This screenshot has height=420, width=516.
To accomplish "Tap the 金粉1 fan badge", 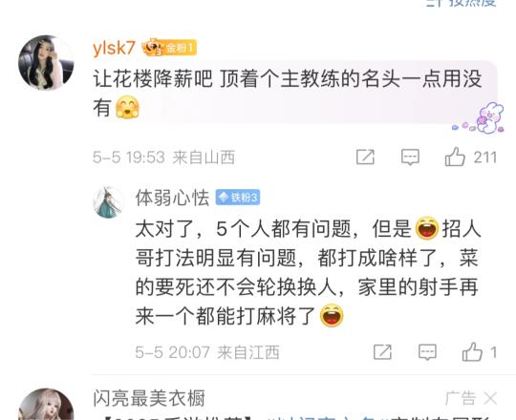I will 169,48.
